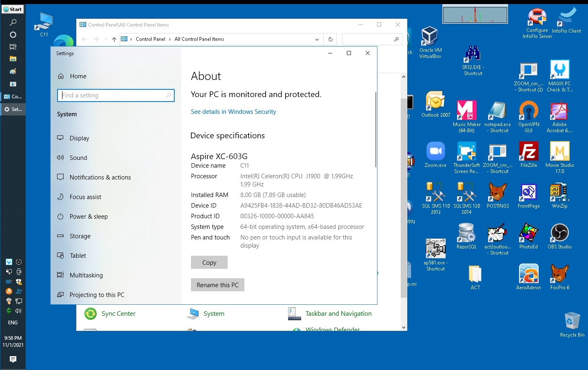Screen dimensions: 588x370
Task: Click Rename this PC button
Action: click(x=217, y=285)
